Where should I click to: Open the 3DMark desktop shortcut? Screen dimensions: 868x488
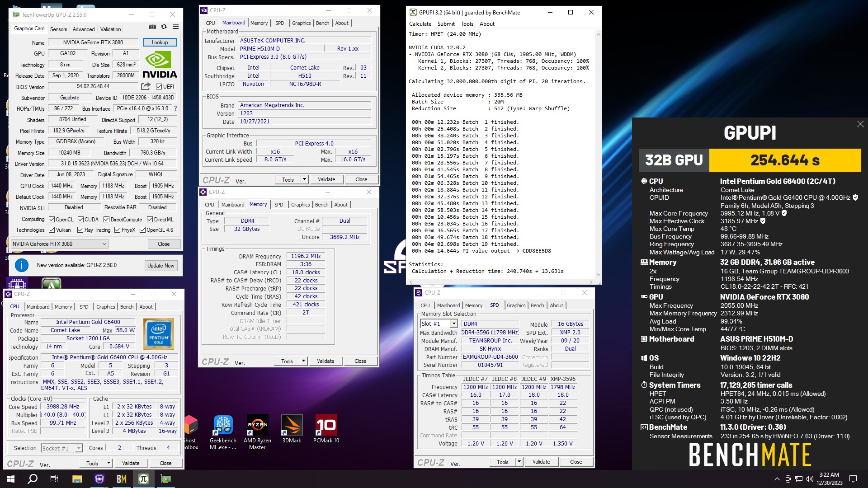point(292,429)
